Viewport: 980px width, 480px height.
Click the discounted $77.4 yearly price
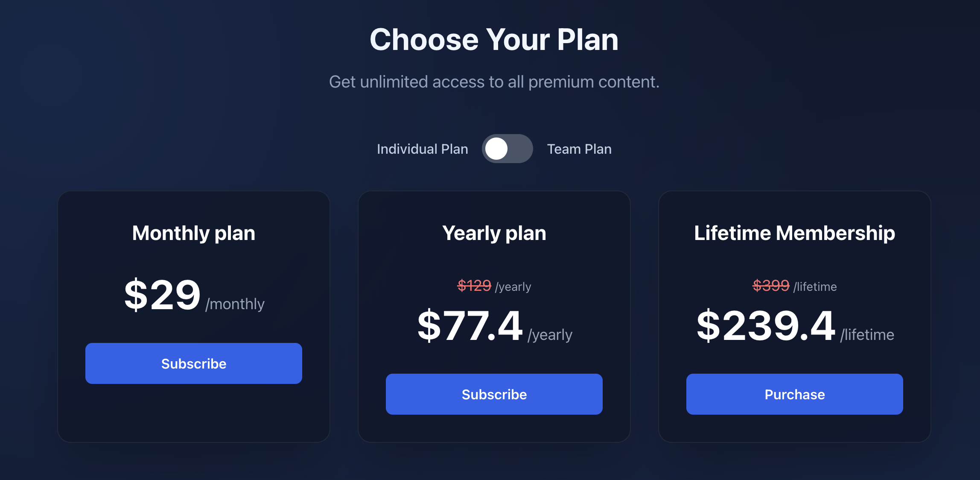pyautogui.click(x=470, y=326)
